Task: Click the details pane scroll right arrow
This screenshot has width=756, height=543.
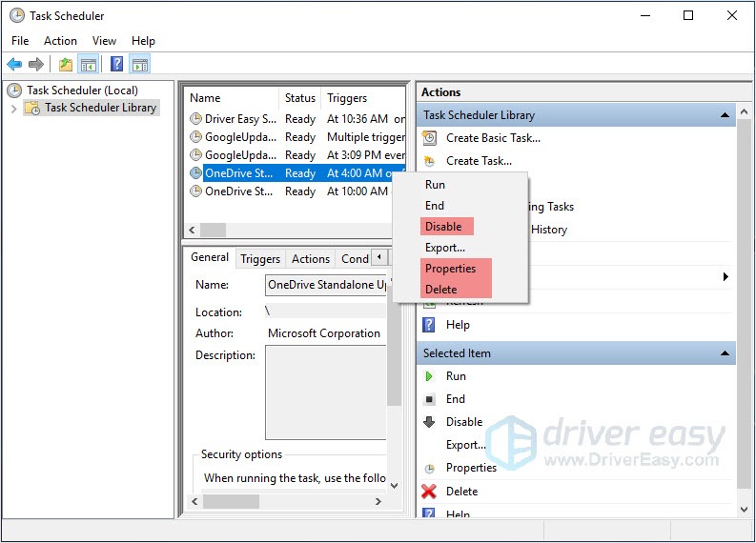Action: coord(378,502)
